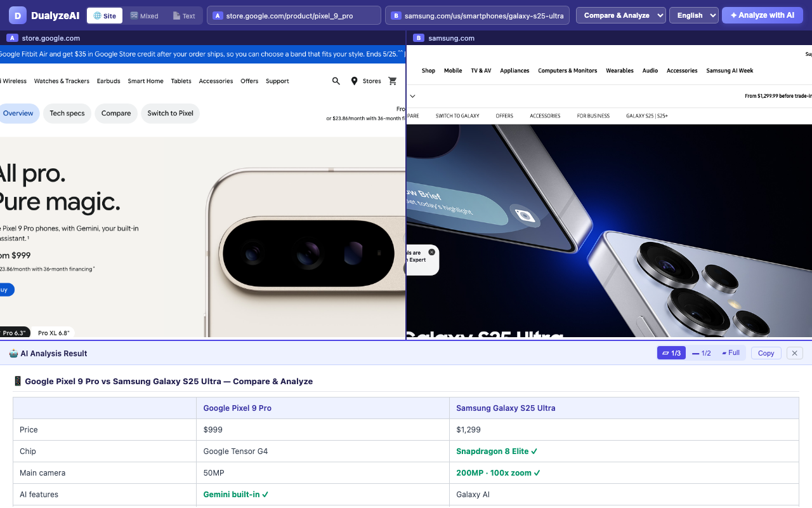Click the Analyze with AI button

pyautogui.click(x=763, y=15)
